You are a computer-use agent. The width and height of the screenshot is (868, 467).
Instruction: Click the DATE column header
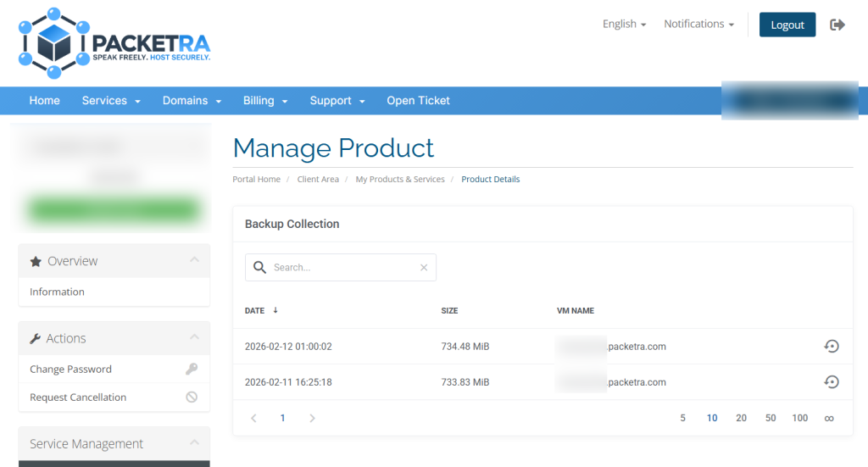(x=254, y=311)
